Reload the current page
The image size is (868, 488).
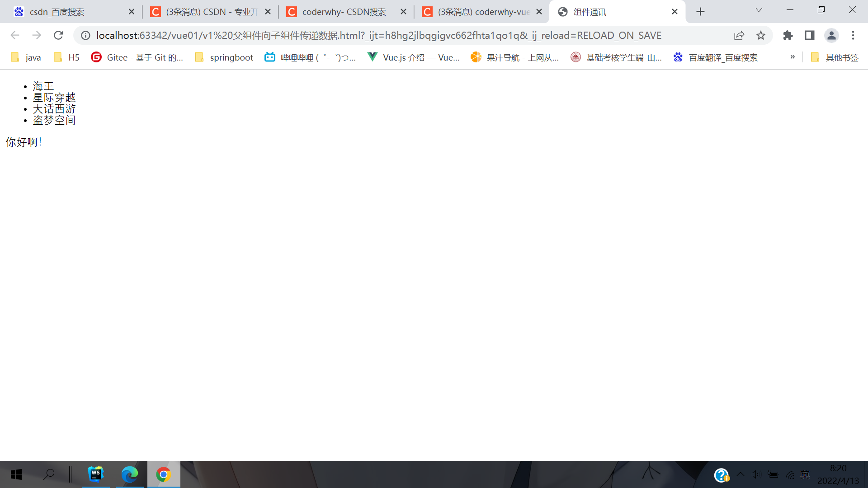(58, 35)
